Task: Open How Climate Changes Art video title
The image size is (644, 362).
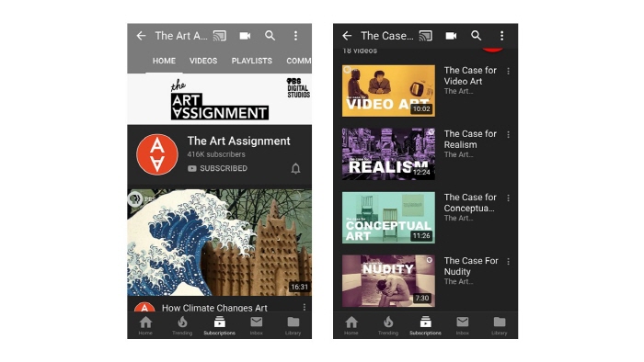Action: 214,308
